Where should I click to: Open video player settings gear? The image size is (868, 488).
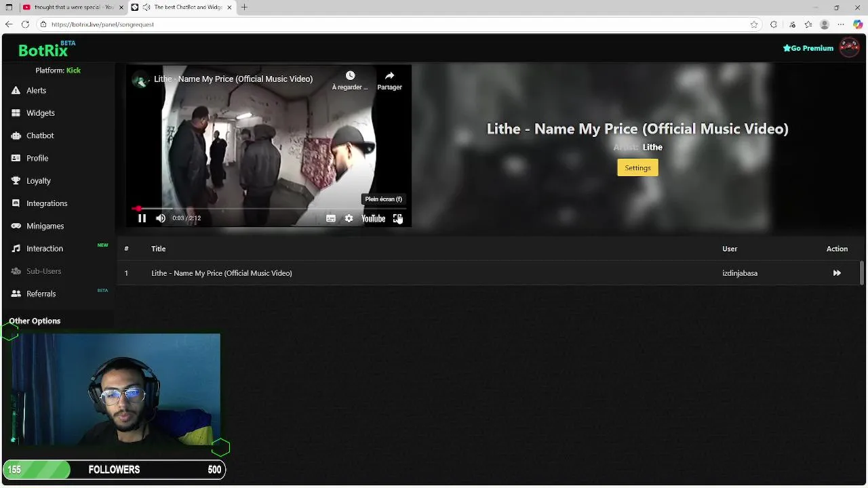349,218
